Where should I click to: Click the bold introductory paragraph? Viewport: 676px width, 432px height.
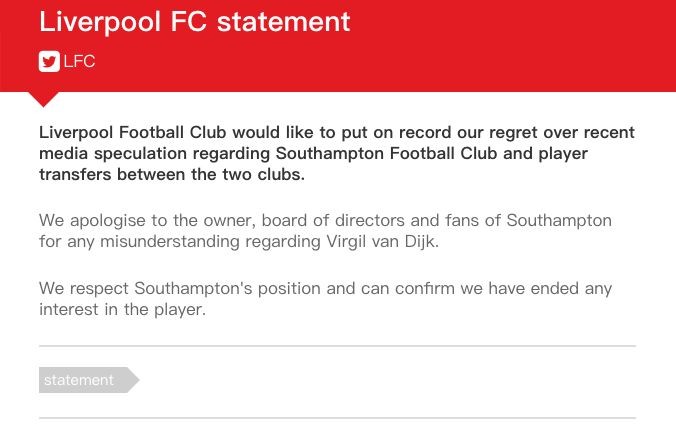tap(336, 153)
